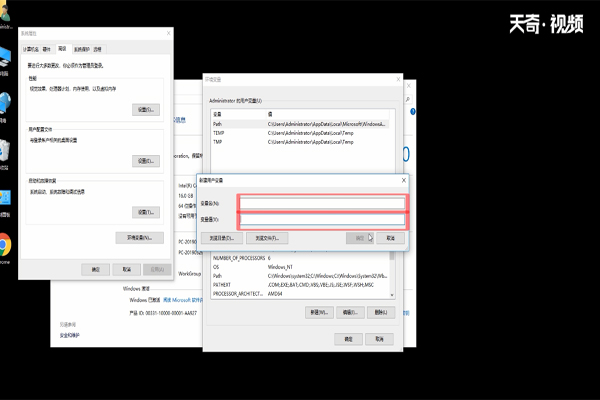The width and height of the screenshot is (600, 400).
Task: Select the PROCESSOR_ARCHITECT... variable row
Action: (x=300, y=294)
